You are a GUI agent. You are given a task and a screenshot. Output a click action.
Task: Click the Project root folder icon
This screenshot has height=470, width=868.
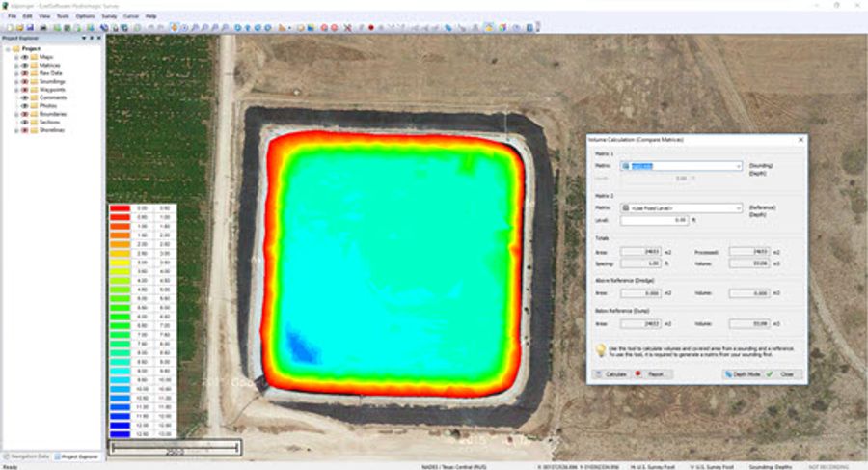coord(16,49)
